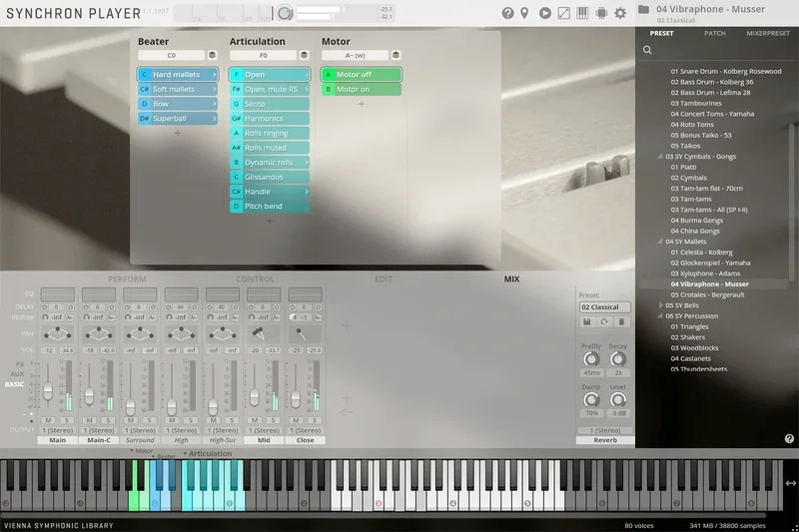Screen dimensions: 799x532
Task: Click the location pin icon in the top toolbar
Action: (x=524, y=13)
